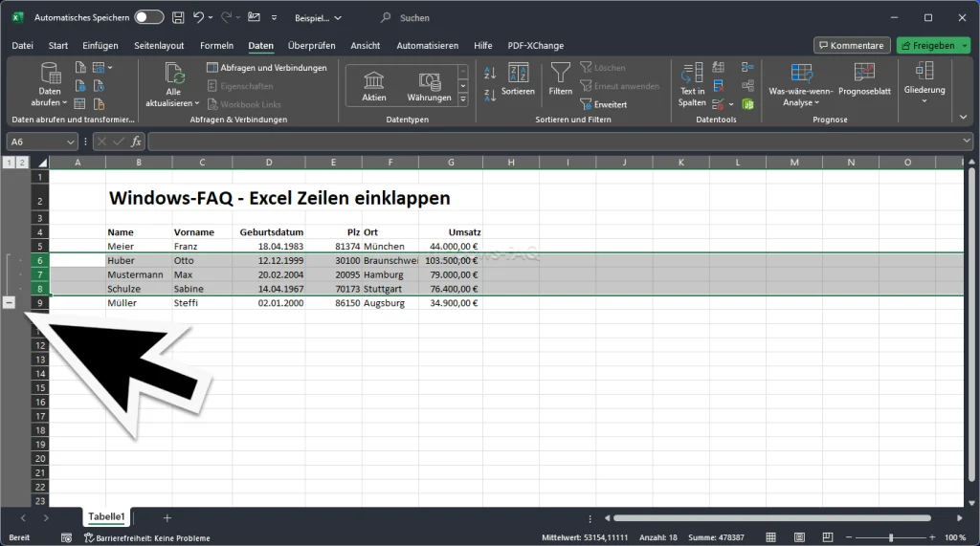Collapse the ribbon with chevron

point(963,118)
